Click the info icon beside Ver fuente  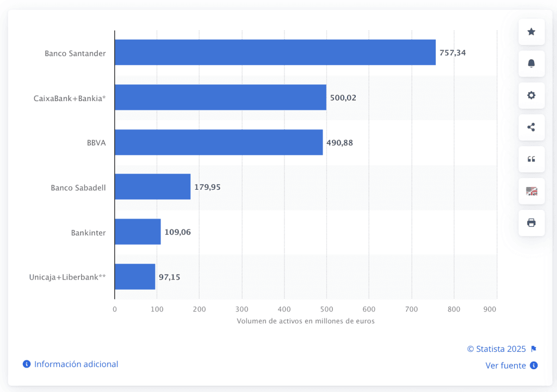534,365
